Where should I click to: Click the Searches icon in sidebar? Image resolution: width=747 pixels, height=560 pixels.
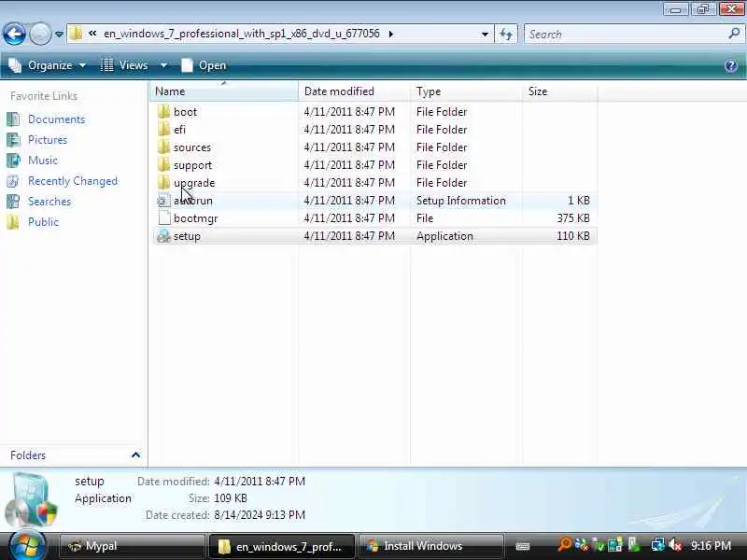click(13, 202)
